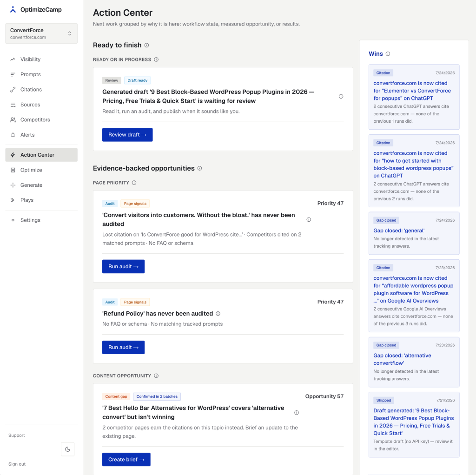
Task: Click the Sources list icon in sidebar
Action: (x=13, y=105)
